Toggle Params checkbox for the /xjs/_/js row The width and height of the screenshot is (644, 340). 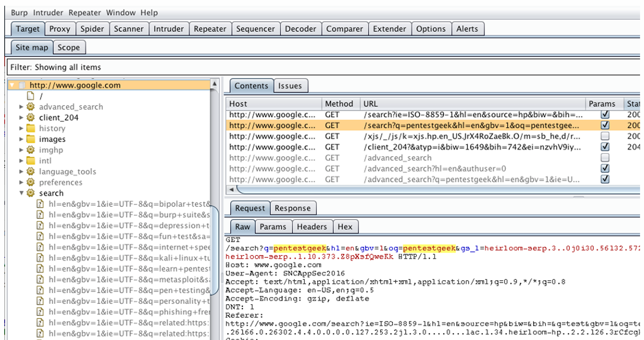coord(605,136)
